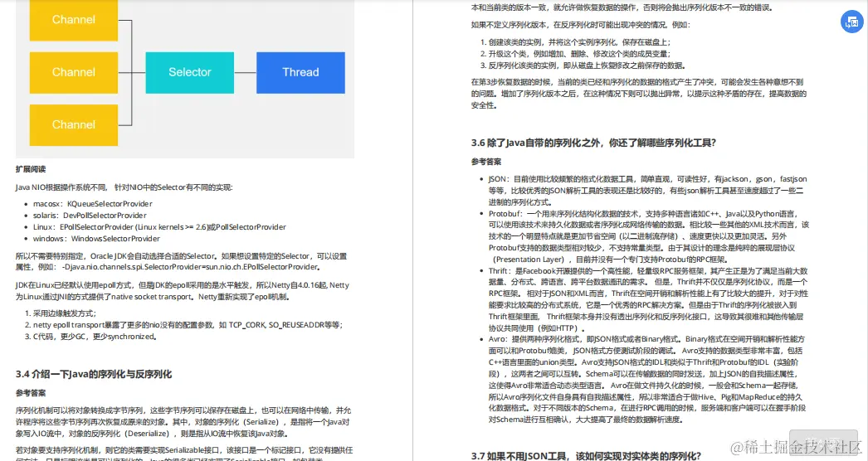Click the 'Thrift:' bullet item
This screenshot has height=461, width=868.
point(648,299)
